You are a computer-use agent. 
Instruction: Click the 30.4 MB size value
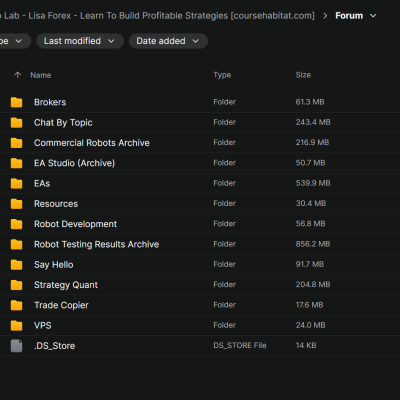coord(311,203)
